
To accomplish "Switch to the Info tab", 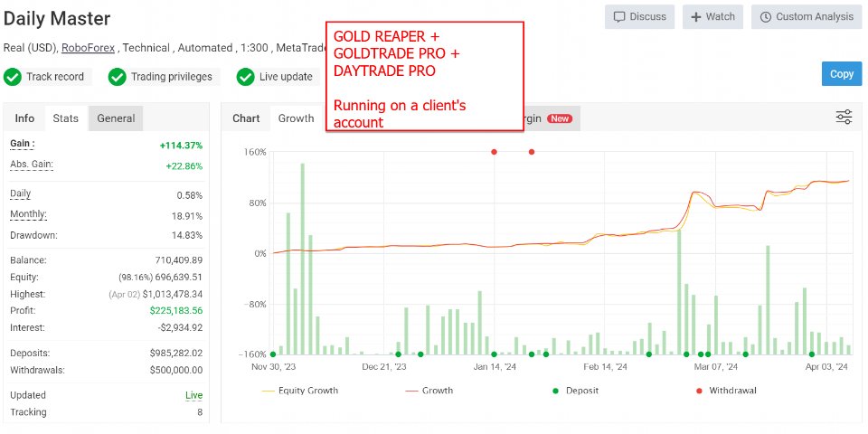I will (x=24, y=118).
